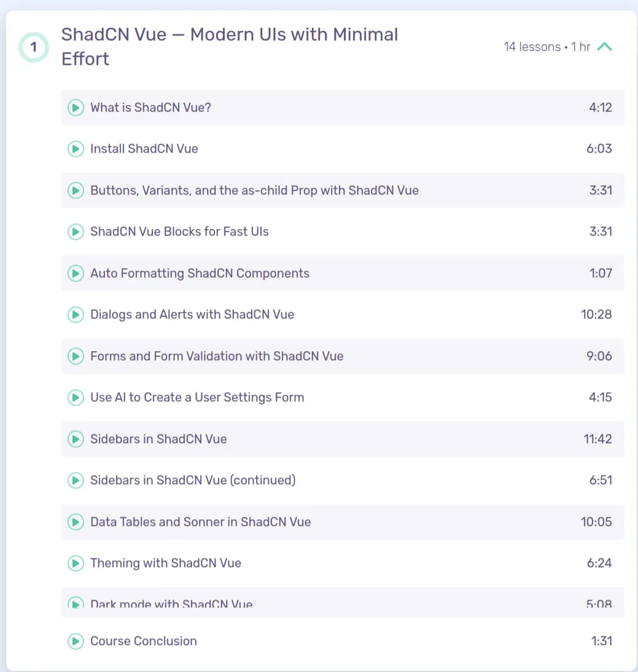The height and width of the screenshot is (672, 638).
Task: Play icon for Forms and Form Validation
Action: 76,356
